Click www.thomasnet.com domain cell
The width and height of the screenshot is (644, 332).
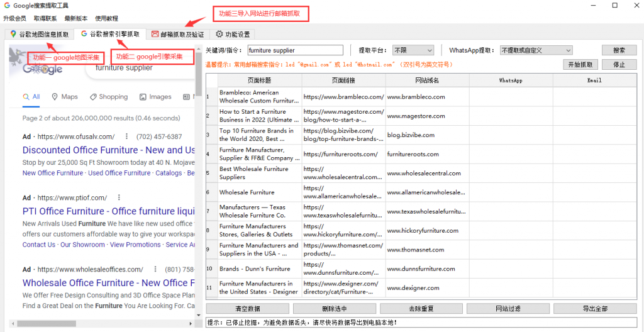click(427, 250)
